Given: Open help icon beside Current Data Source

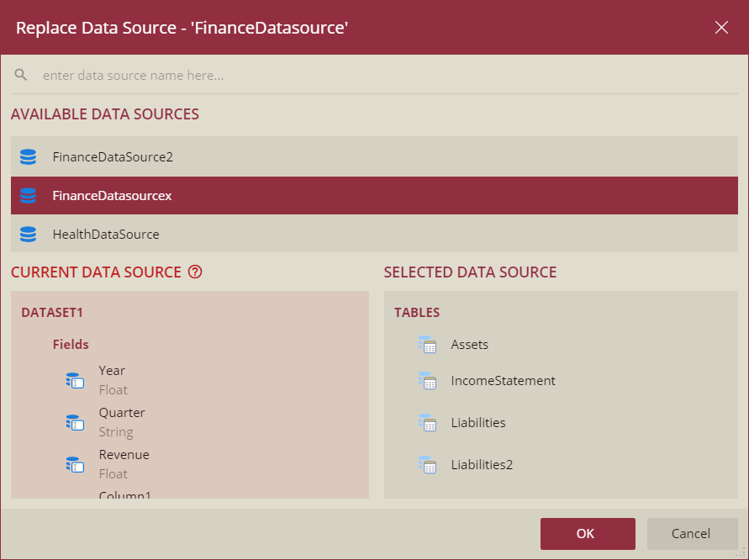Looking at the screenshot, I should [195, 272].
